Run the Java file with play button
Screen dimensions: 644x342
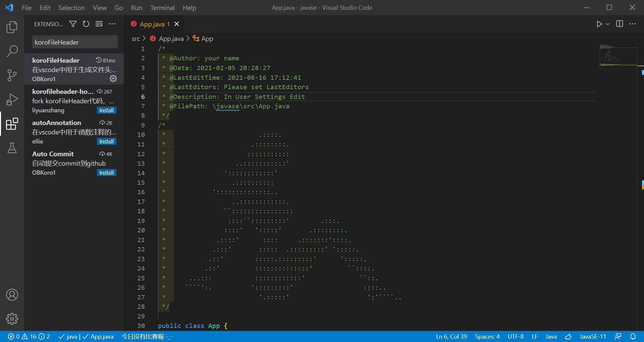tap(599, 24)
